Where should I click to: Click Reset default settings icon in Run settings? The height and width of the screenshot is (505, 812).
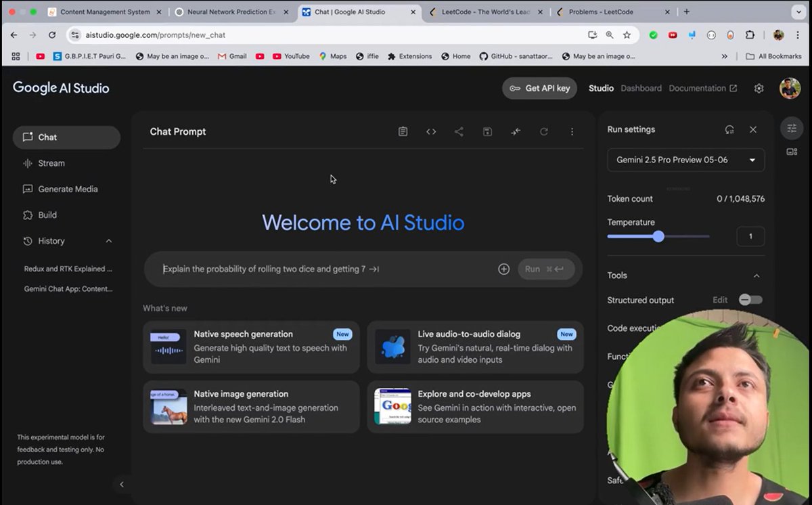coord(729,129)
